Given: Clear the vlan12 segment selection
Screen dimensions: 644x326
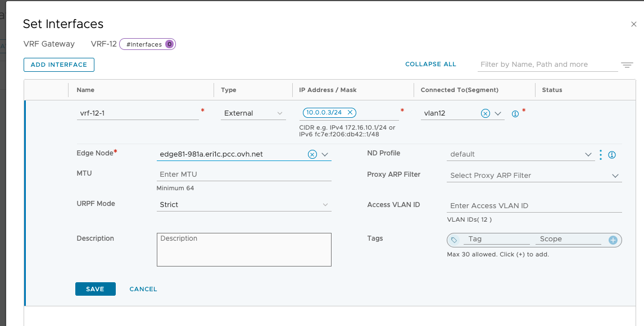Looking at the screenshot, I should (486, 113).
